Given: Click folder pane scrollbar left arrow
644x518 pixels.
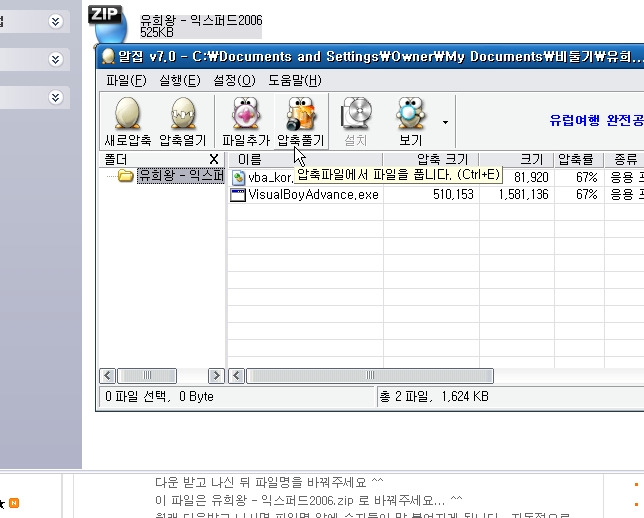Looking at the screenshot, I should [x=108, y=375].
